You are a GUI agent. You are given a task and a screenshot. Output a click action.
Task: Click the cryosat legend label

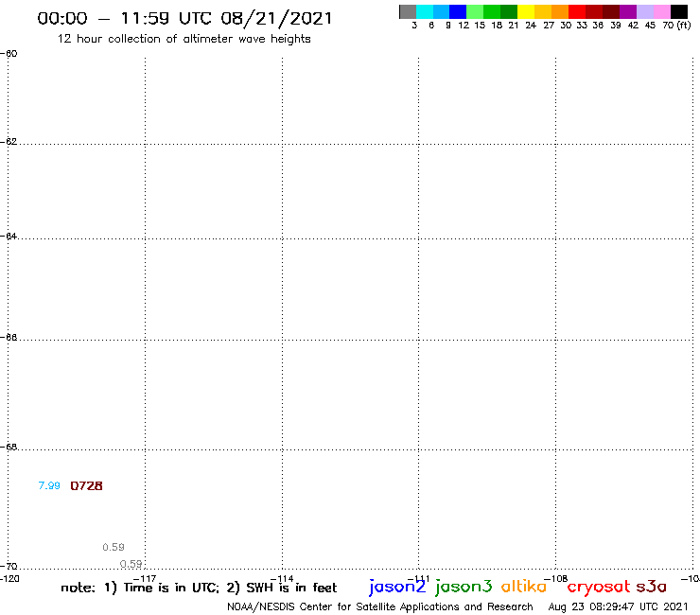pyautogui.click(x=599, y=588)
